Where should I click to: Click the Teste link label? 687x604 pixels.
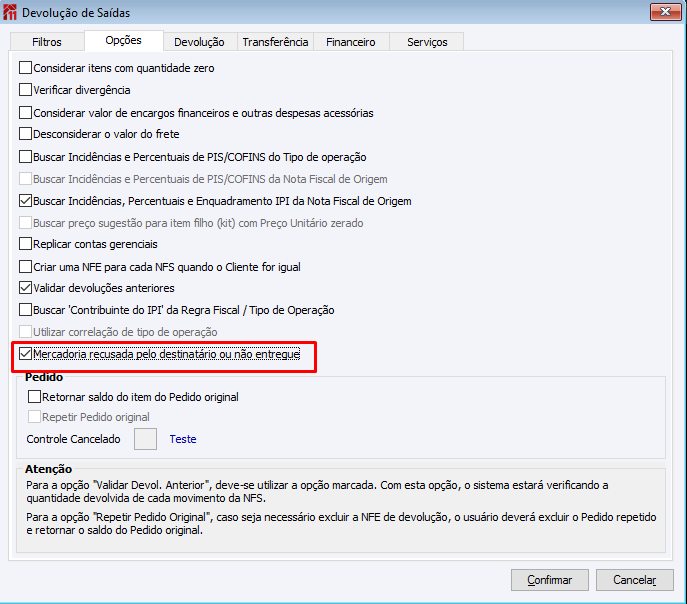[x=183, y=439]
